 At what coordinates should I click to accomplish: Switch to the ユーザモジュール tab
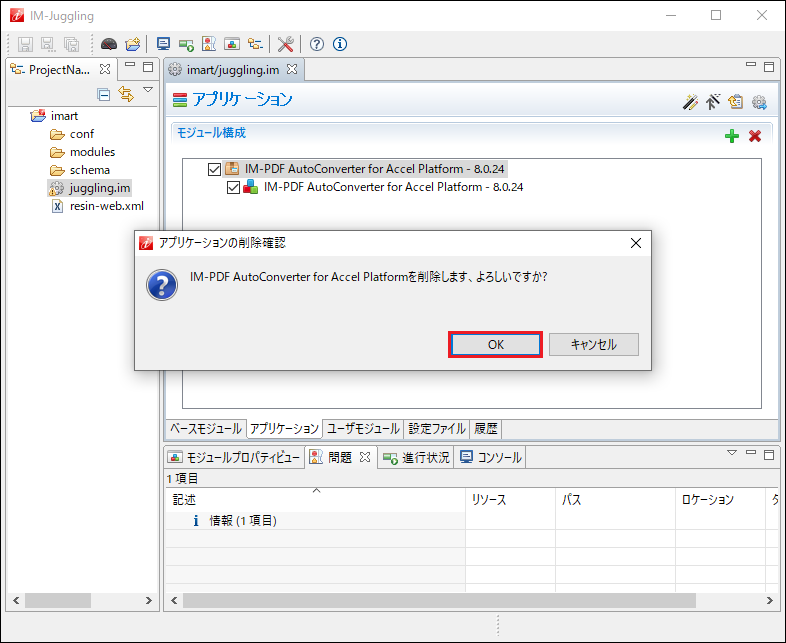point(363,429)
